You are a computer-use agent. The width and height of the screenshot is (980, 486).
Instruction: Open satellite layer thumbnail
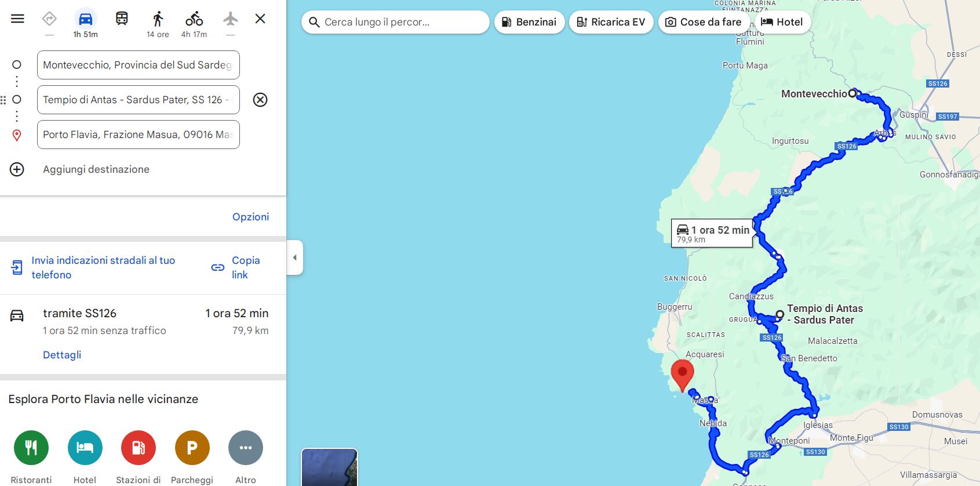click(x=329, y=467)
